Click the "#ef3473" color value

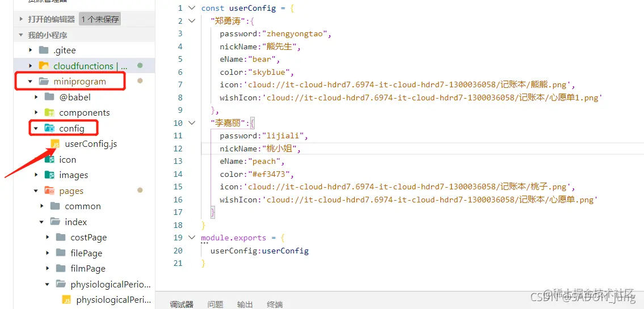tap(268, 174)
